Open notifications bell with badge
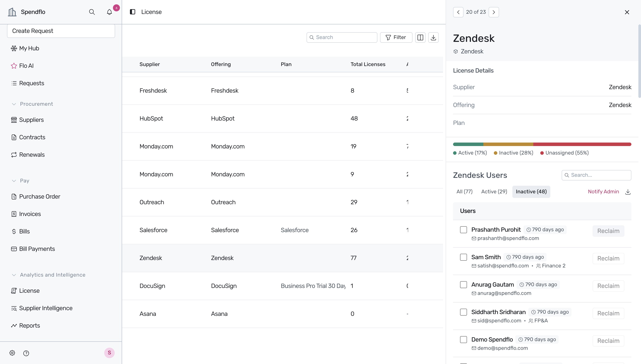The width and height of the screenshot is (641, 364). [109, 12]
